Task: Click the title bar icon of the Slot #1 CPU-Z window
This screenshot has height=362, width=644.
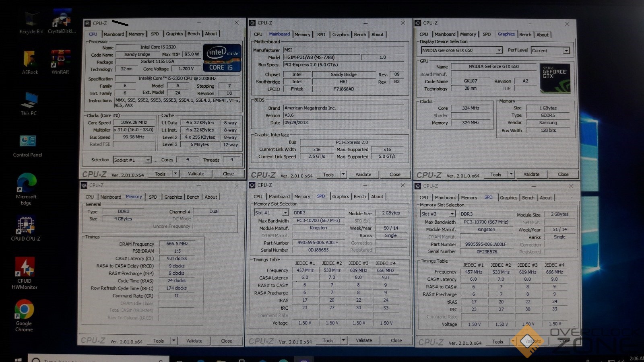Action: (252, 185)
